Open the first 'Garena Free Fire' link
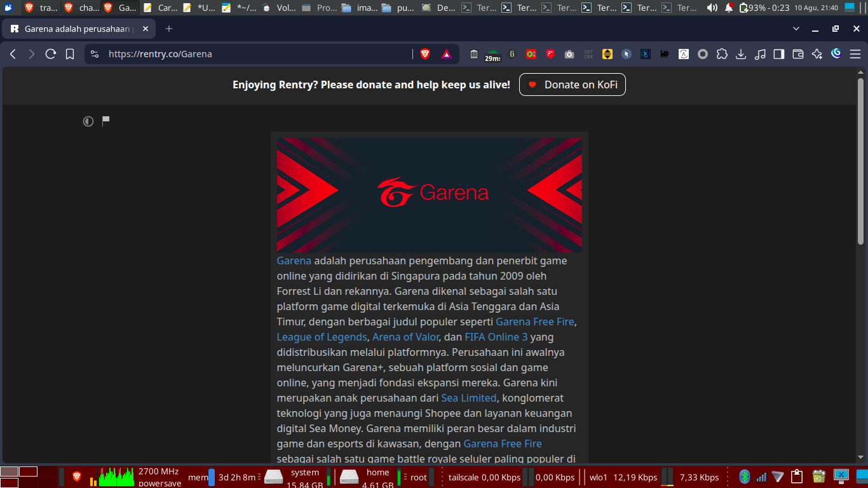The image size is (868, 488). pos(535,322)
